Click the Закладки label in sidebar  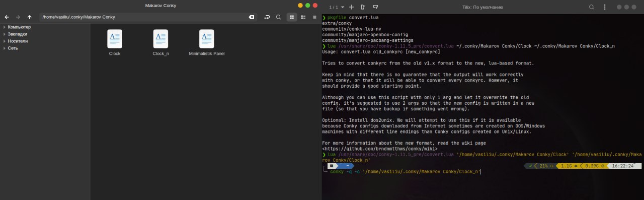coord(18,34)
